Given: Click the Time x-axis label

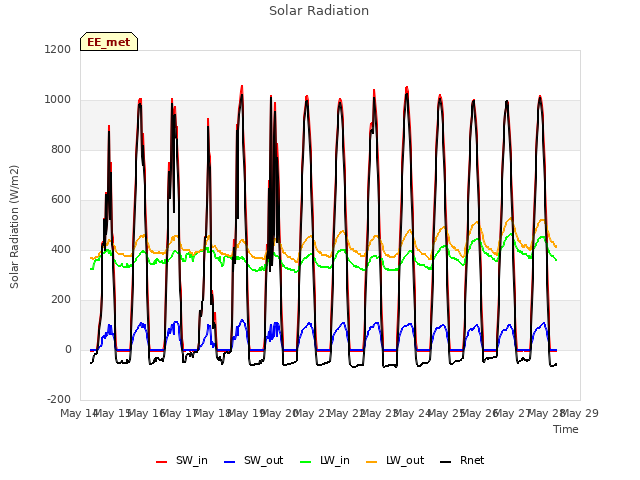Looking at the screenshot, I should pyautogui.click(x=566, y=429).
